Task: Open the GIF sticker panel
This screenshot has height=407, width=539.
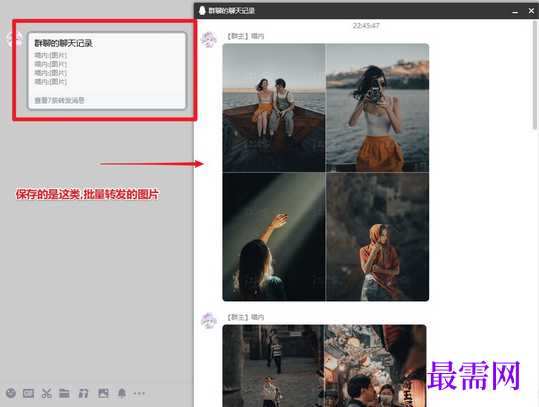Action: (x=28, y=393)
